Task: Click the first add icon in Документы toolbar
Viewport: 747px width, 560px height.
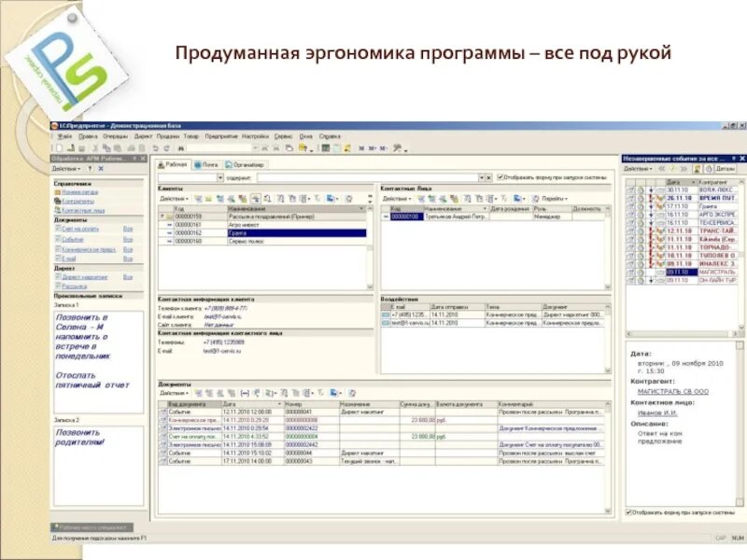Action: pyautogui.click(x=199, y=393)
